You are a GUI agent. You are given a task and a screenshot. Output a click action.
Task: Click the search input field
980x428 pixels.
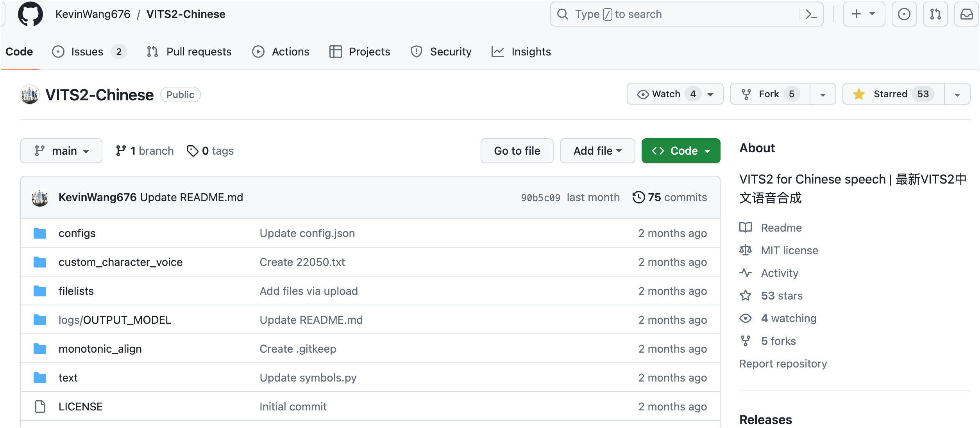click(x=680, y=14)
